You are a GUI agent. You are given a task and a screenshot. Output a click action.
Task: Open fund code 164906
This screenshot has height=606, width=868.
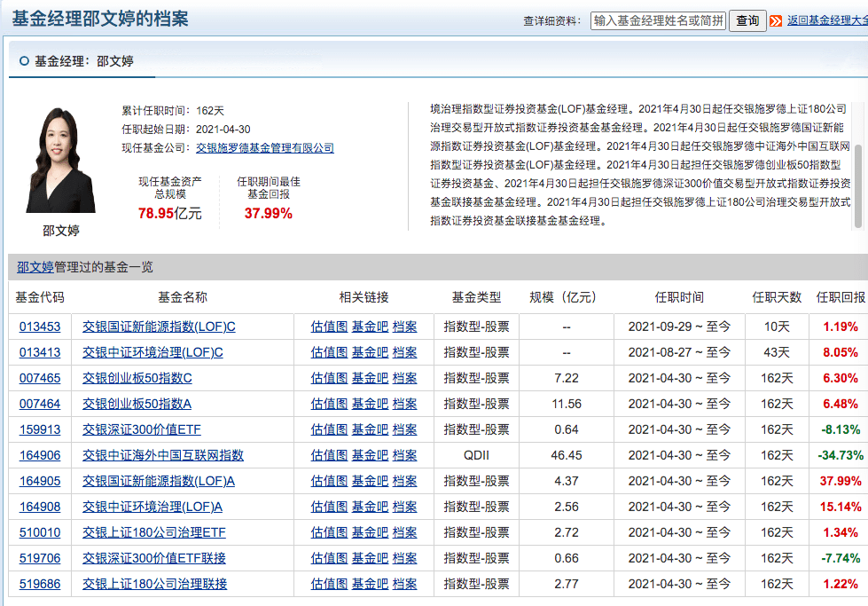[x=40, y=455]
